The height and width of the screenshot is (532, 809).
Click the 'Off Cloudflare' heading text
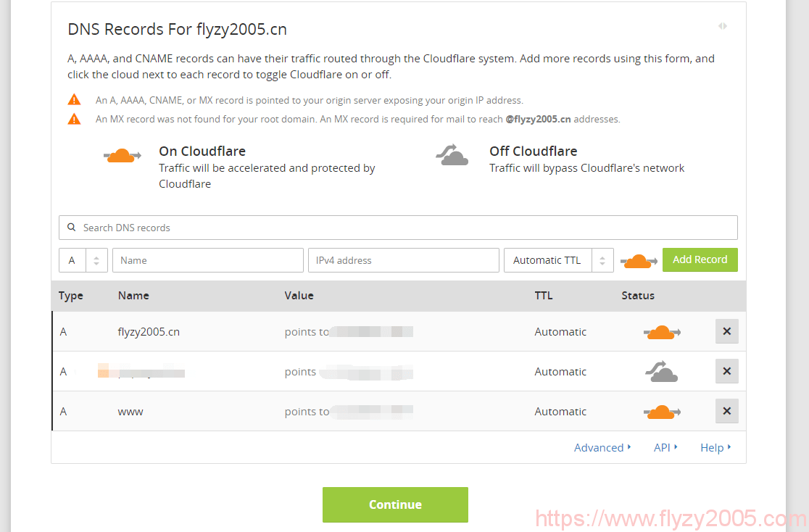tap(534, 151)
